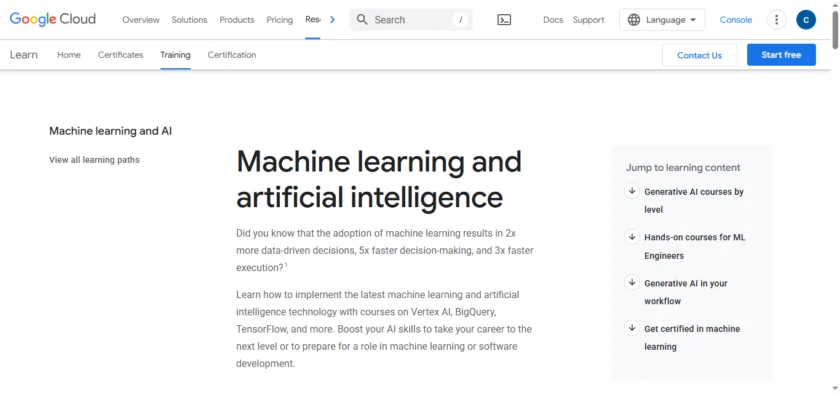Jump to Generative AI courses by level
840x394 pixels.
(694, 200)
